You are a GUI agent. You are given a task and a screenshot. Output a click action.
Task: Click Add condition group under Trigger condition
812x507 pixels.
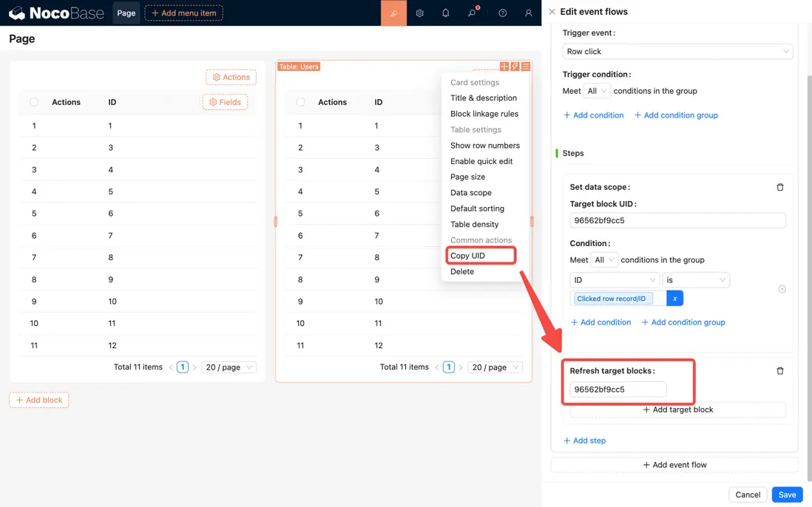676,115
